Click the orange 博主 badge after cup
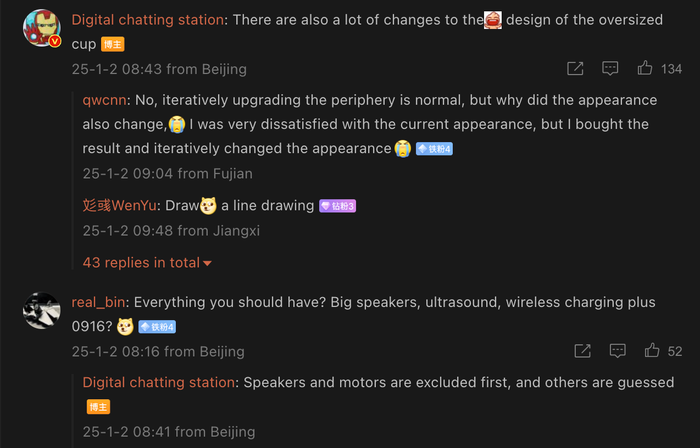This screenshot has height=448, width=700. [112, 44]
